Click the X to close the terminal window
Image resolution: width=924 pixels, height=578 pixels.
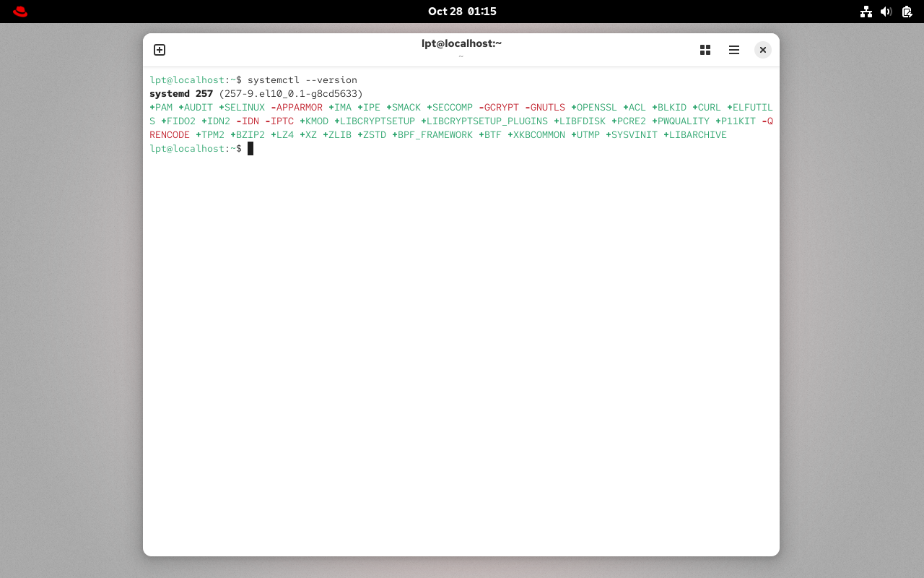click(x=763, y=50)
